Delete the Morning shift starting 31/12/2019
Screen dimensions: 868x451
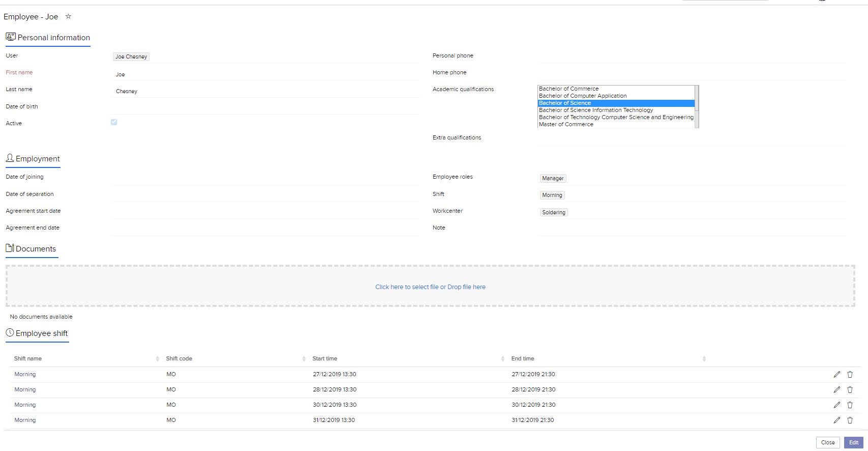(850, 420)
